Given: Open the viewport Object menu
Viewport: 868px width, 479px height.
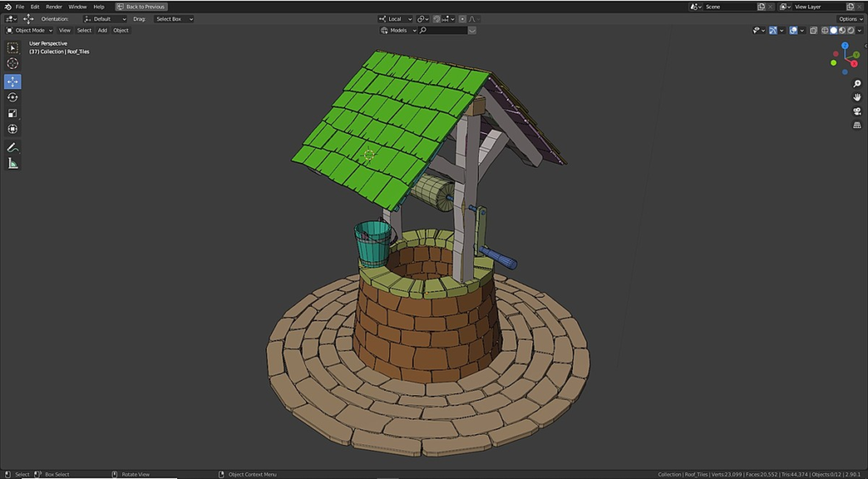Looking at the screenshot, I should (120, 31).
